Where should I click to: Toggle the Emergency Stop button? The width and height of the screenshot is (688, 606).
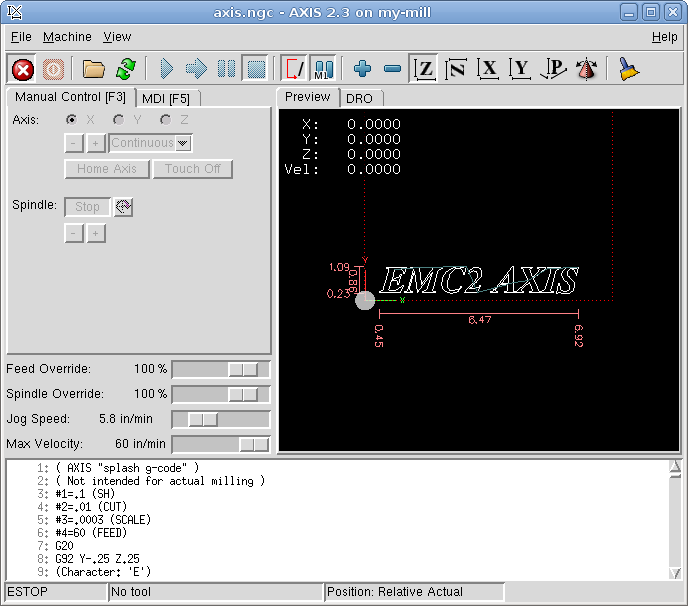point(23,69)
